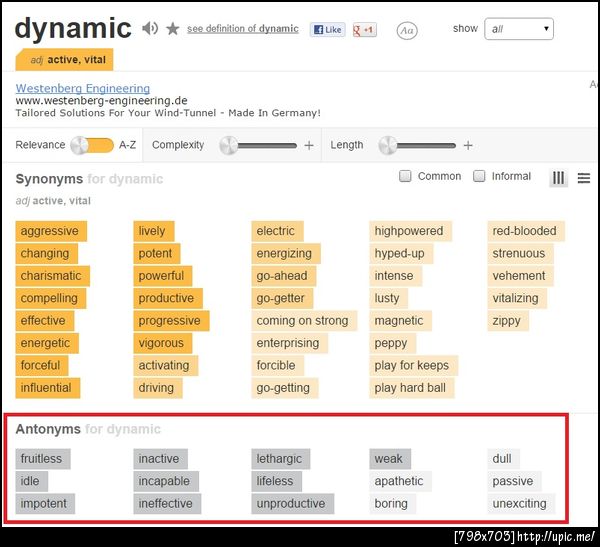Click the antonym 'impotent'
This screenshot has width=600, height=547.
tap(45, 503)
